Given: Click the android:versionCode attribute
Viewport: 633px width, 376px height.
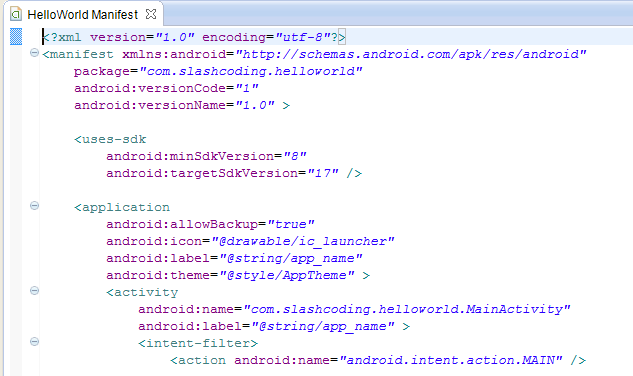Looking at the screenshot, I should point(150,88).
